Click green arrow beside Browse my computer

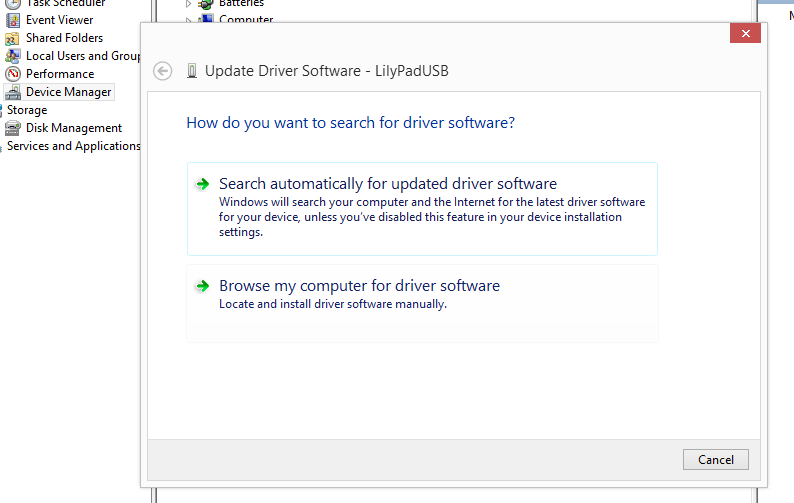coord(203,286)
